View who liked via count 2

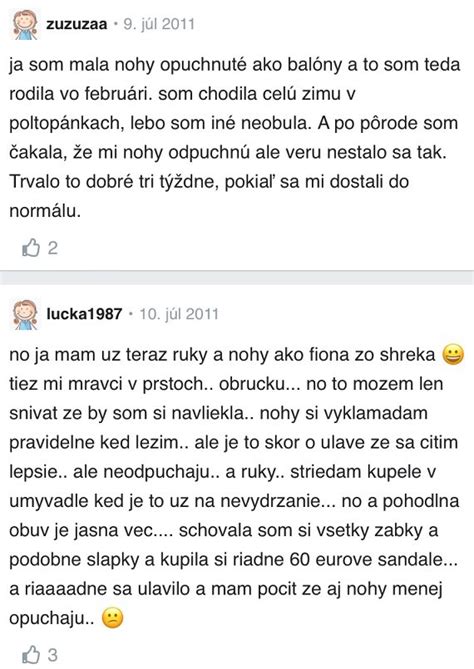pos(52,248)
